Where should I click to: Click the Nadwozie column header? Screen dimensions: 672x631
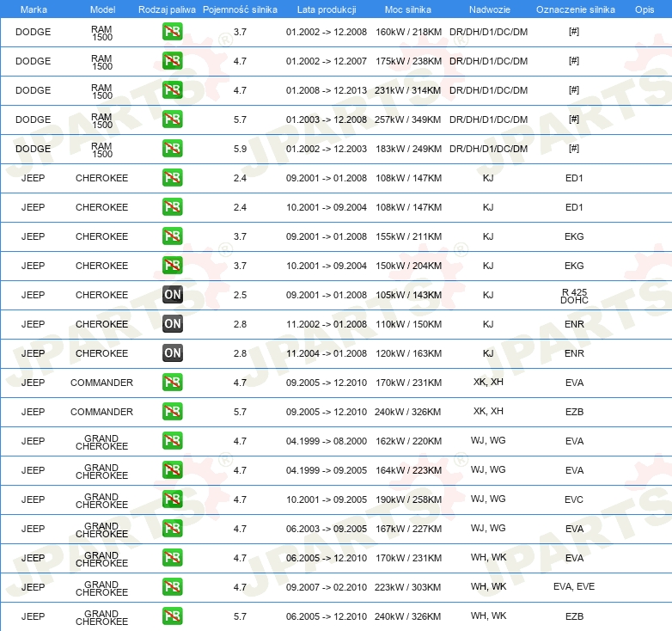pos(488,9)
